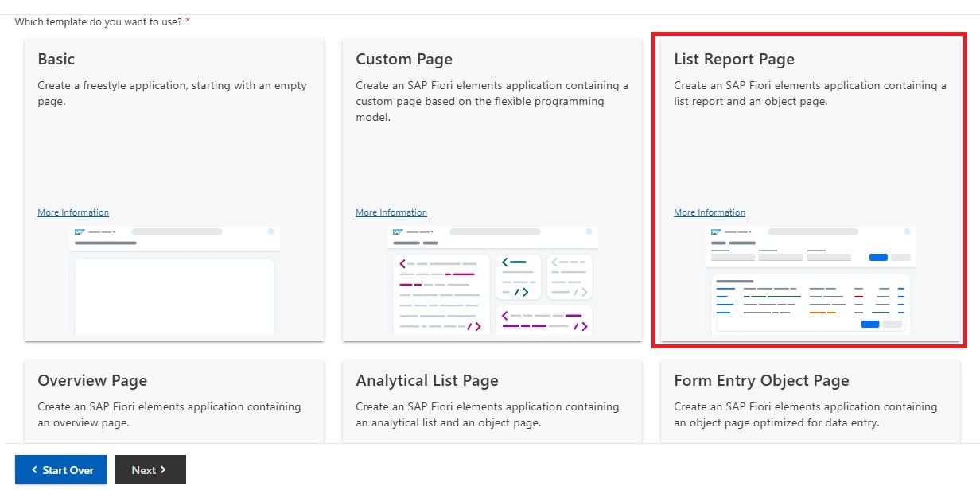Click the Start Over button
Image resolution: width=980 pixels, height=490 pixels.
click(x=60, y=469)
